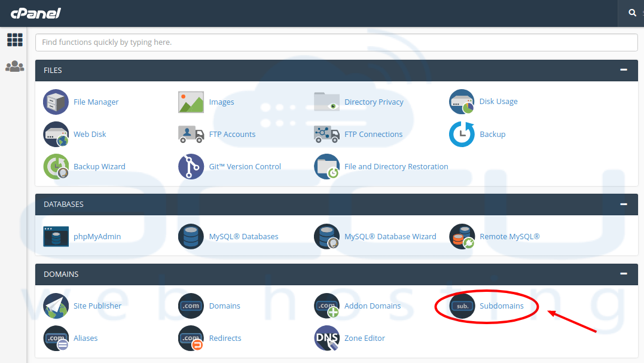Open File and Directory Restoration link
Image resolution: width=644 pixels, height=363 pixels.
pyautogui.click(x=396, y=166)
